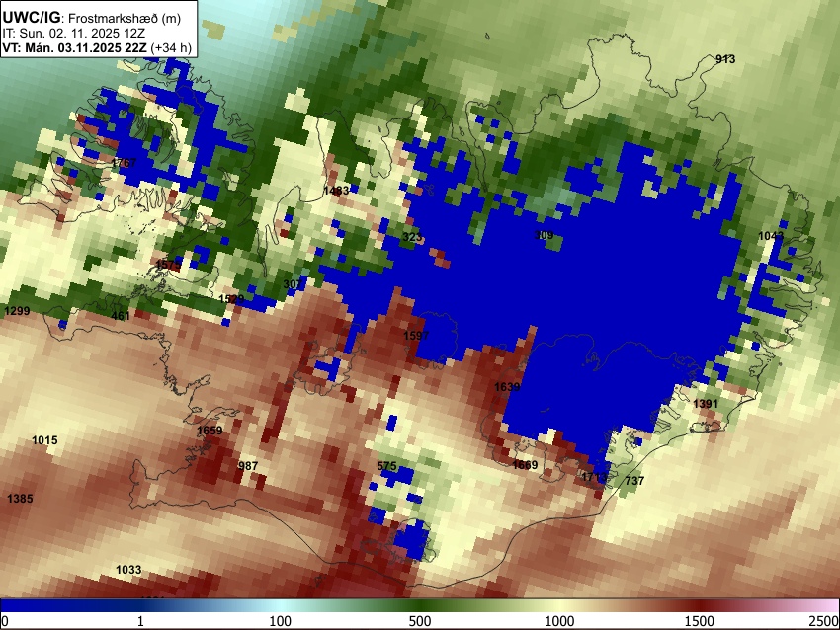Click the 1639 map value
This screenshot has width=840, height=630.
(x=507, y=386)
